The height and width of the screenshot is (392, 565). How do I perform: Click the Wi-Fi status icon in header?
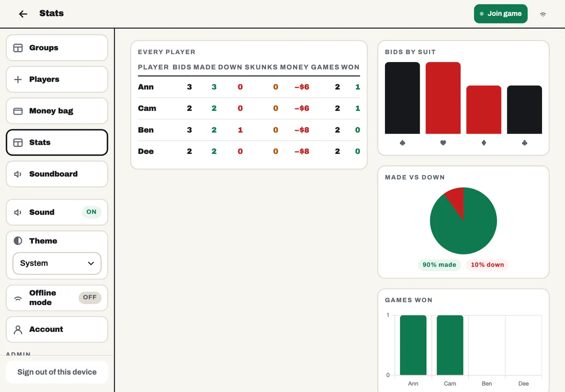pyautogui.click(x=543, y=14)
